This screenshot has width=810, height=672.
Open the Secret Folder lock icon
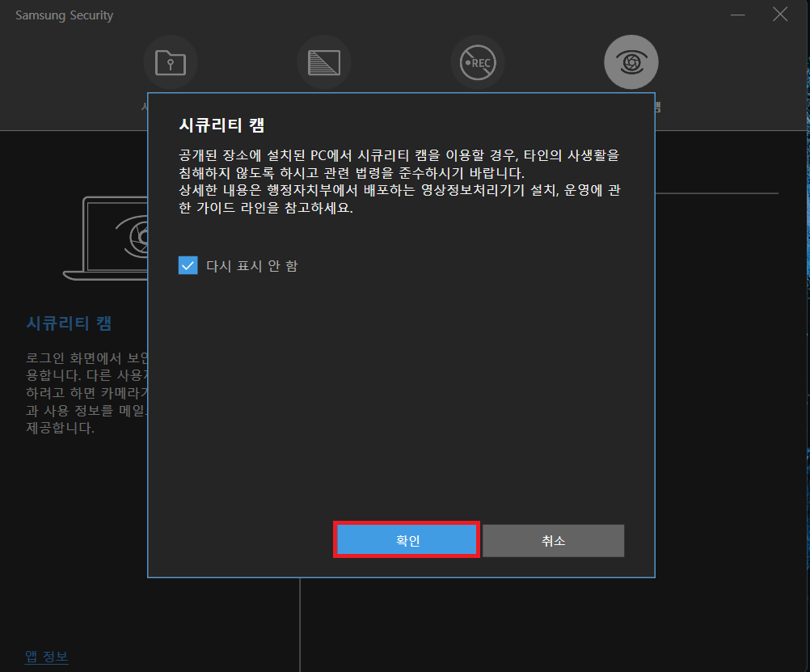pyautogui.click(x=171, y=62)
